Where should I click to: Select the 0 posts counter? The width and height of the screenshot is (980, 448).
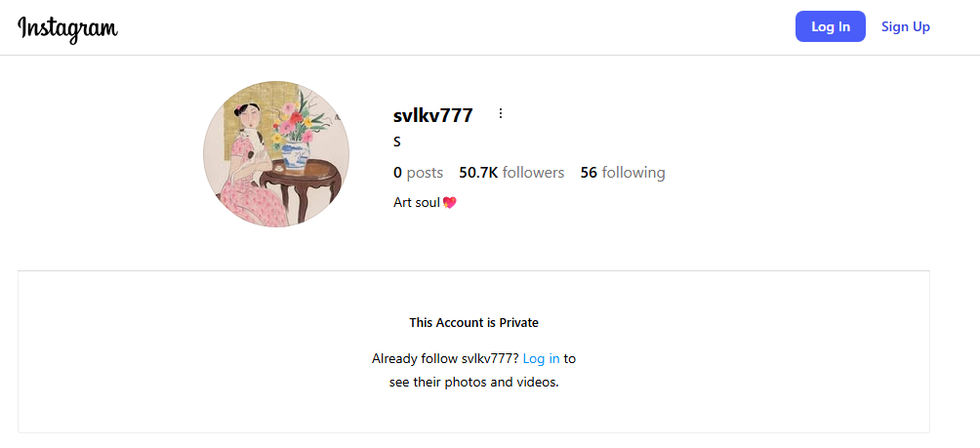[x=418, y=173]
